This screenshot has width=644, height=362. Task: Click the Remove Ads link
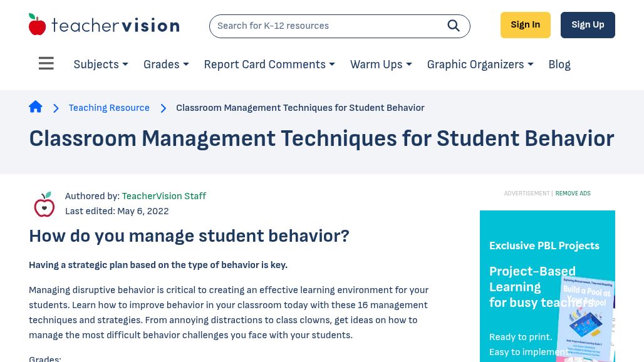573,194
